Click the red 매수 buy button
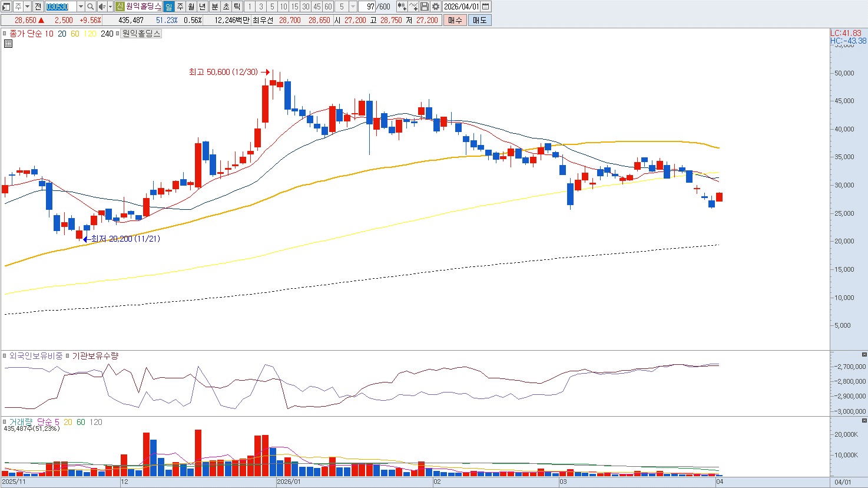This screenshot has width=868, height=488. (455, 20)
